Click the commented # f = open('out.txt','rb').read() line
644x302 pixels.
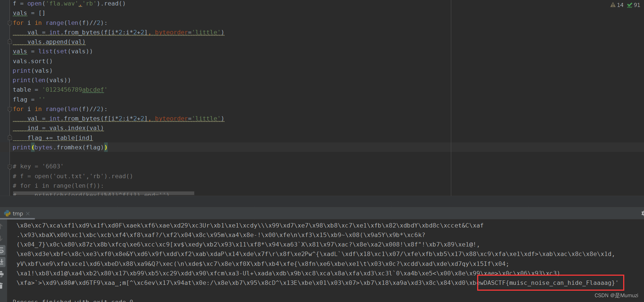click(73, 176)
